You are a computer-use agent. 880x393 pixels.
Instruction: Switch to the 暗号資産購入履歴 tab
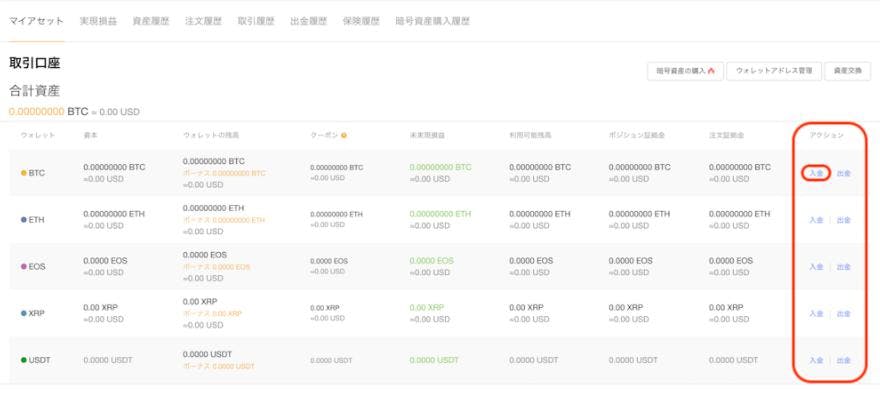[x=432, y=21]
